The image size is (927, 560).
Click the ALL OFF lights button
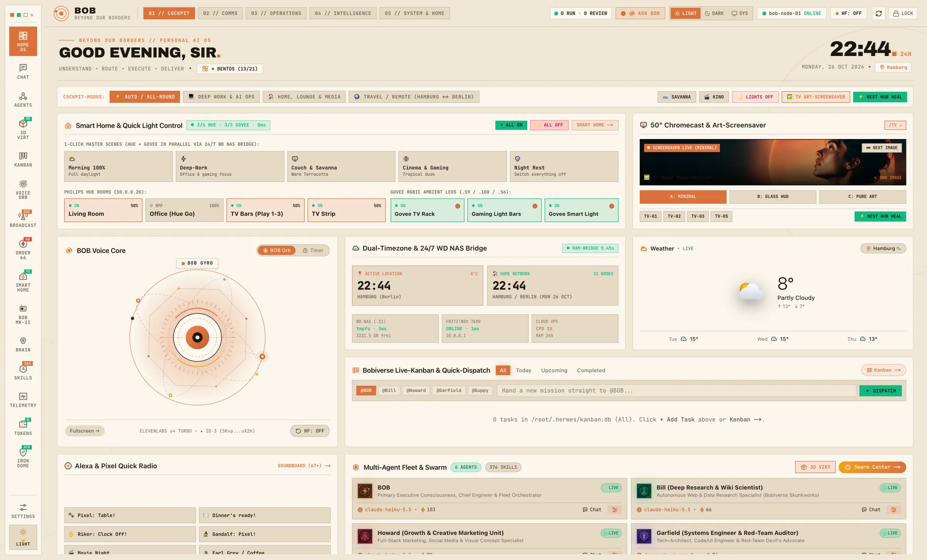point(549,125)
